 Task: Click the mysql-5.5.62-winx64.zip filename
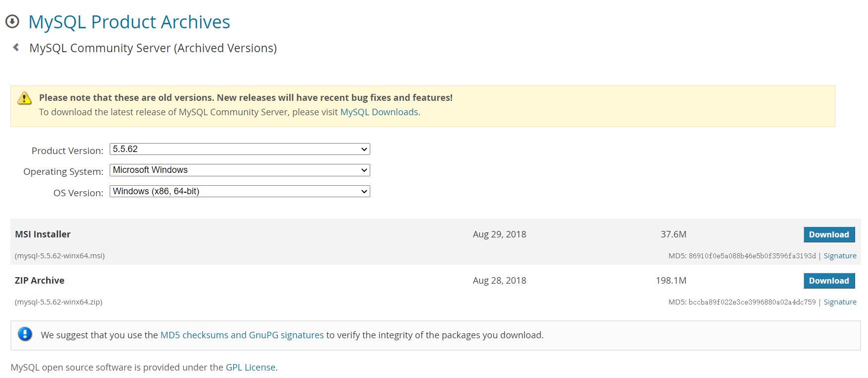coord(59,302)
